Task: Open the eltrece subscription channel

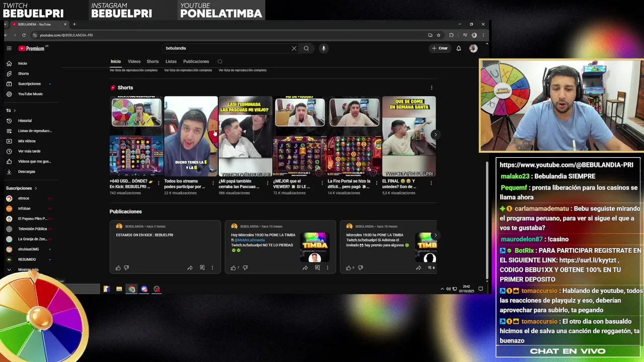Action: pyautogui.click(x=24, y=199)
